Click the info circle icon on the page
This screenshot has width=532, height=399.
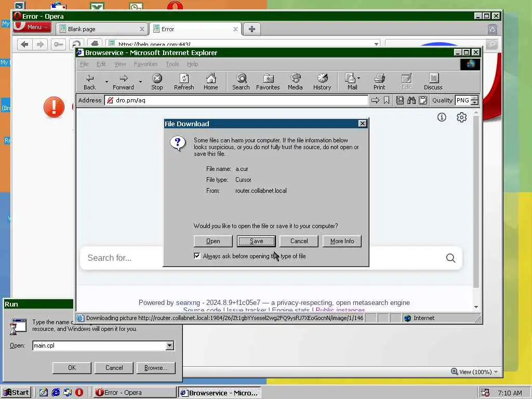click(x=442, y=117)
